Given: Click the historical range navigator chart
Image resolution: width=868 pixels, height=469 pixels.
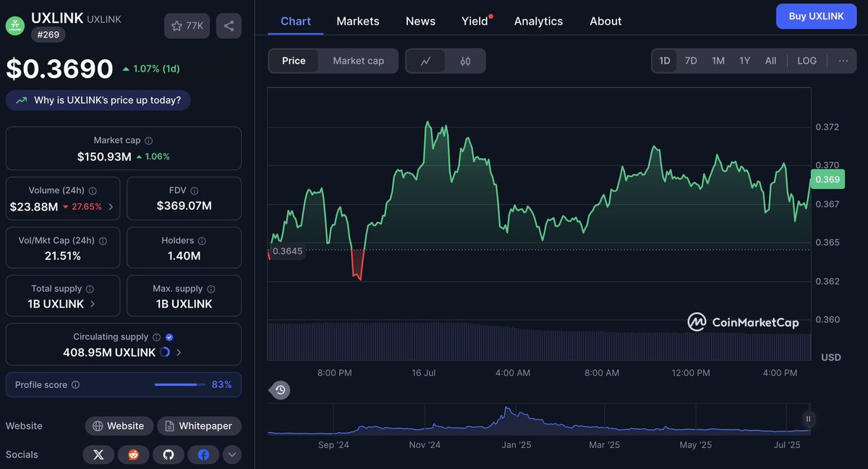Looking at the screenshot, I should 539,419.
